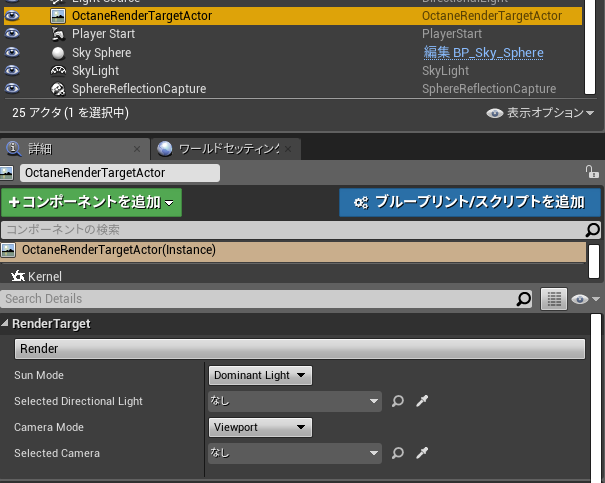Select OctaneRenderTargetActor in outliner
The width and height of the screenshot is (605, 483).
pos(293,16)
